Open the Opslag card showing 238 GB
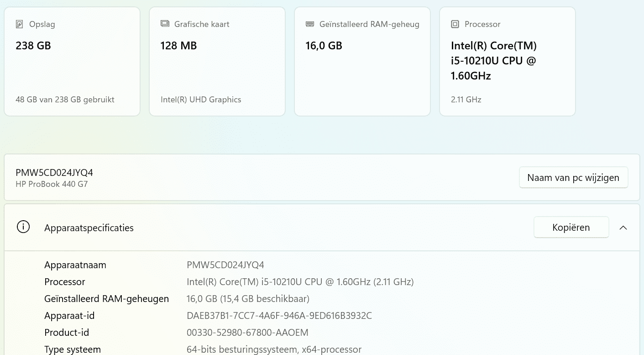This screenshot has width=644, height=355. pos(72,61)
